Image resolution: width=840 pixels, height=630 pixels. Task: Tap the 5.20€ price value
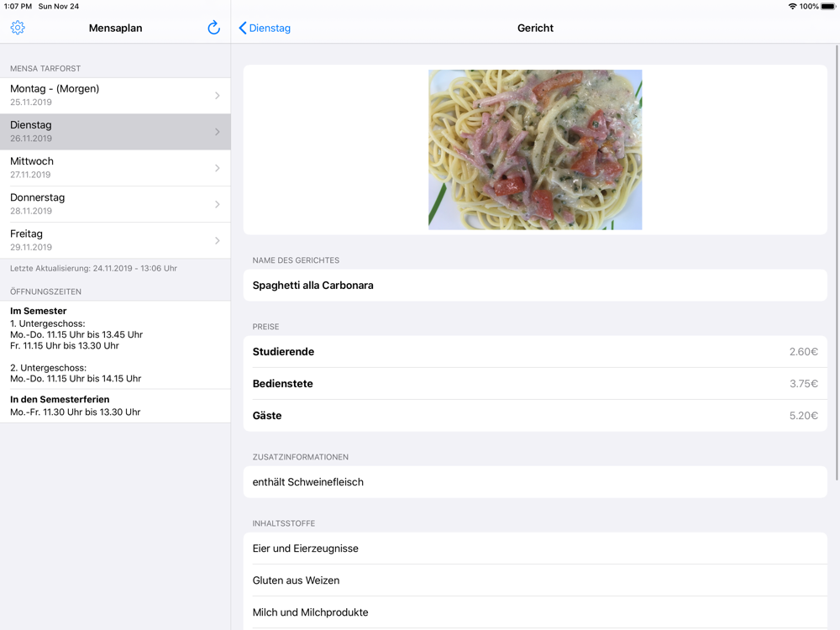[803, 415]
